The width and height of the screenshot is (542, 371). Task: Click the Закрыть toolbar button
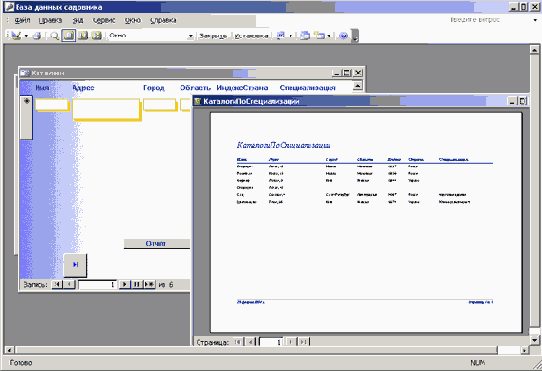click(213, 36)
